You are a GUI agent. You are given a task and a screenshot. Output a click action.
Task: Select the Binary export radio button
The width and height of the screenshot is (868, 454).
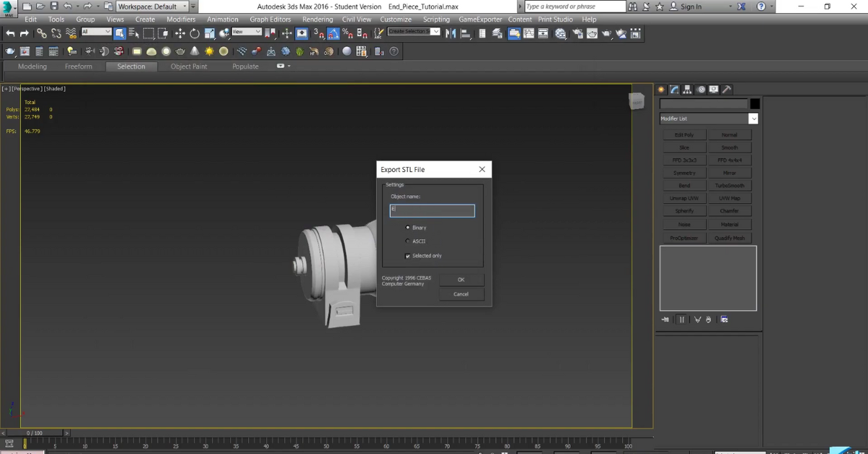407,227
